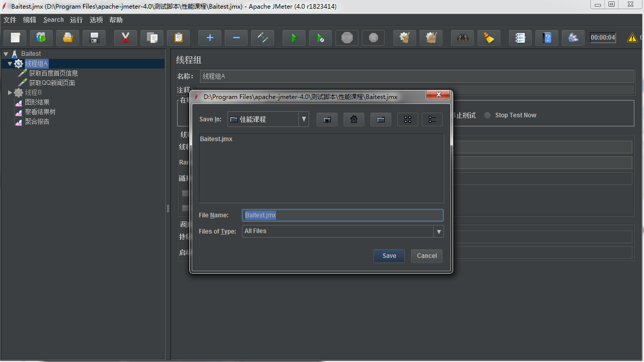
Task: Open the Files of Type dropdown
Action: [x=438, y=232]
